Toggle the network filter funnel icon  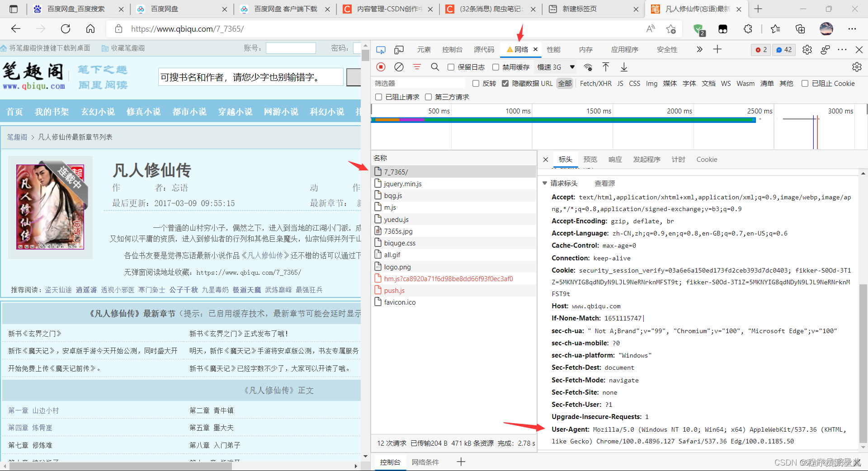coord(417,67)
